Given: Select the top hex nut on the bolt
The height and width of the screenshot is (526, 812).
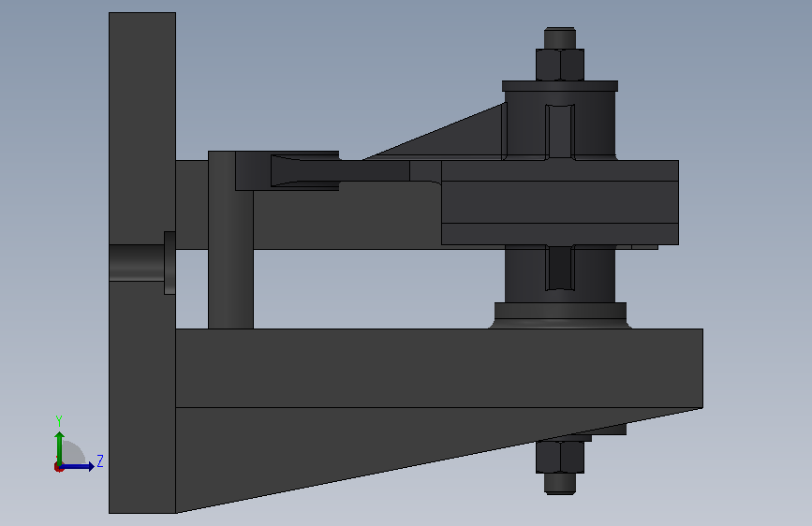Looking at the screenshot, I should point(560,65).
